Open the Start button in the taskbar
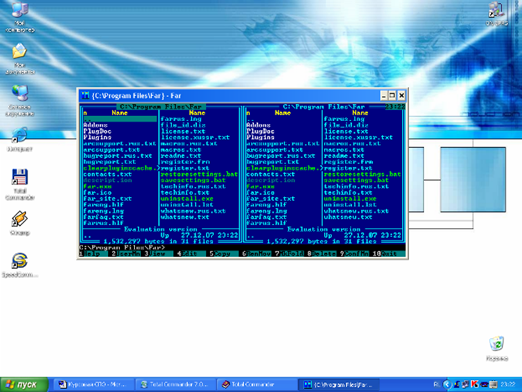Screen dimensions: 522x392 pos(24,385)
